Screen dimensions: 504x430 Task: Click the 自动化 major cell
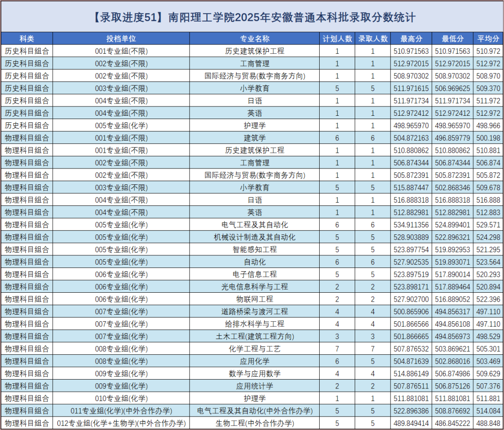pyautogui.click(x=255, y=262)
